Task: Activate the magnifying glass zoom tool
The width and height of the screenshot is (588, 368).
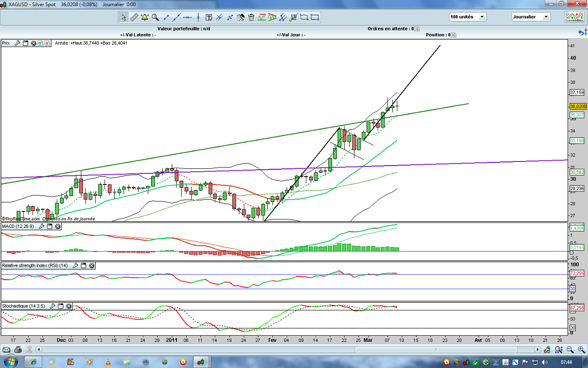Action: pyautogui.click(x=155, y=17)
